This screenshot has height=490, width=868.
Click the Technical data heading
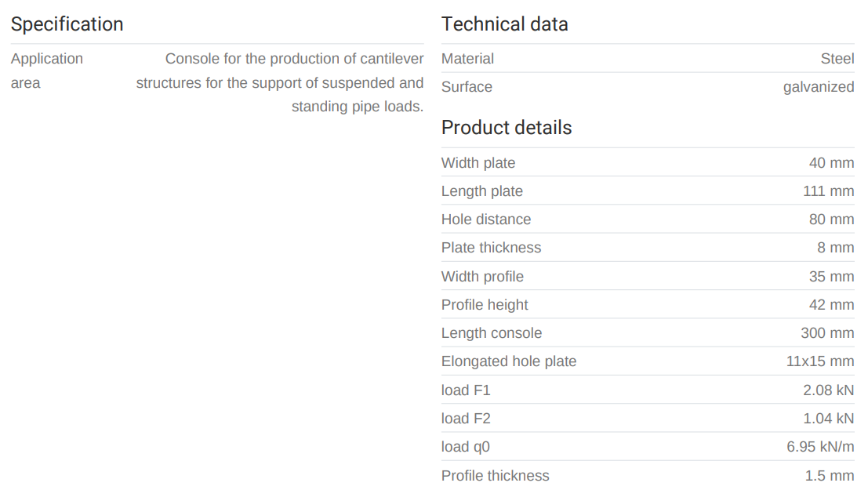pos(504,24)
